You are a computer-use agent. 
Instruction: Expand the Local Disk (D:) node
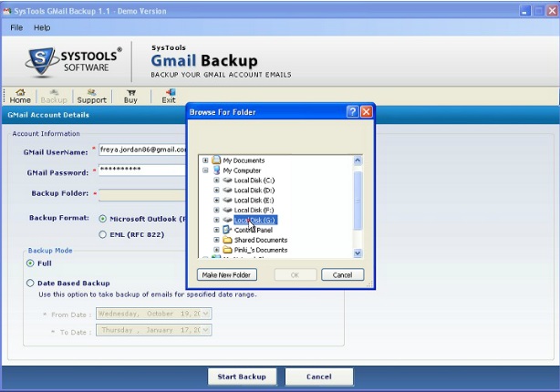[x=216, y=191]
